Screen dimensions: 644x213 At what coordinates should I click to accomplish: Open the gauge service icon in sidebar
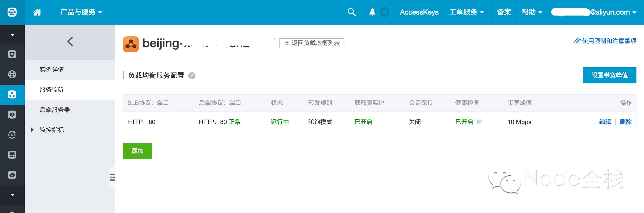click(12, 115)
